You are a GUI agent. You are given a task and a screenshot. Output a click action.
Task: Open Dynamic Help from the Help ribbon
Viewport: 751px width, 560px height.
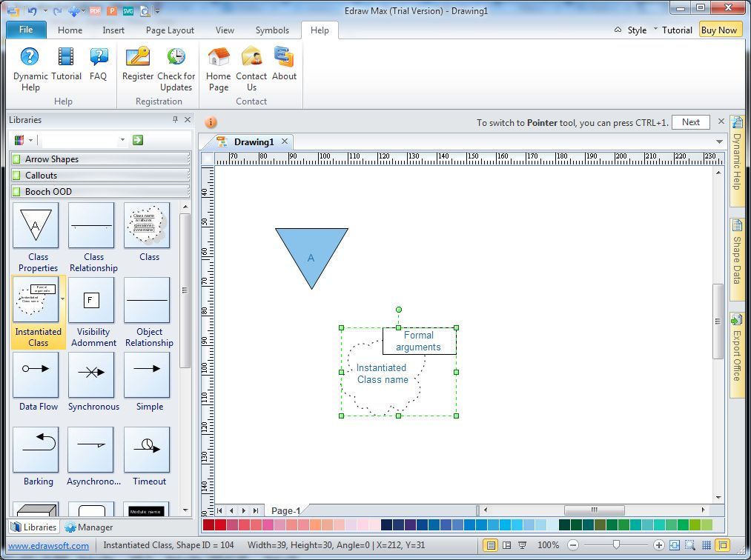(30, 67)
